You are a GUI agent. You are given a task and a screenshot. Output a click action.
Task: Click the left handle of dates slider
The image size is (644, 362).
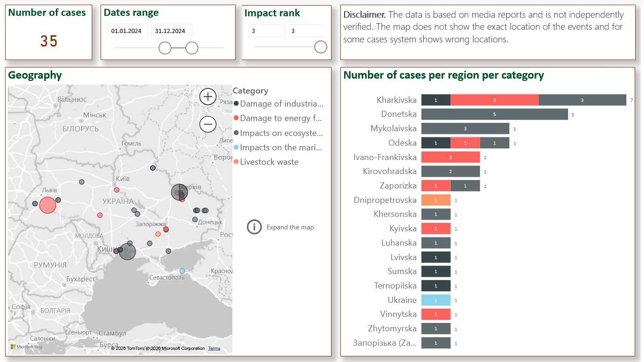pos(165,48)
